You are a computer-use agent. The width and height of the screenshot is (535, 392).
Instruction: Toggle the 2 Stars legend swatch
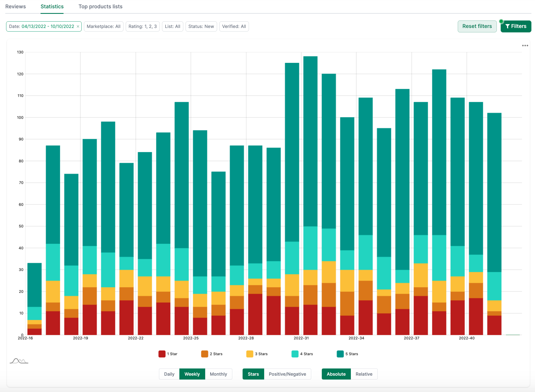coord(205,354)
